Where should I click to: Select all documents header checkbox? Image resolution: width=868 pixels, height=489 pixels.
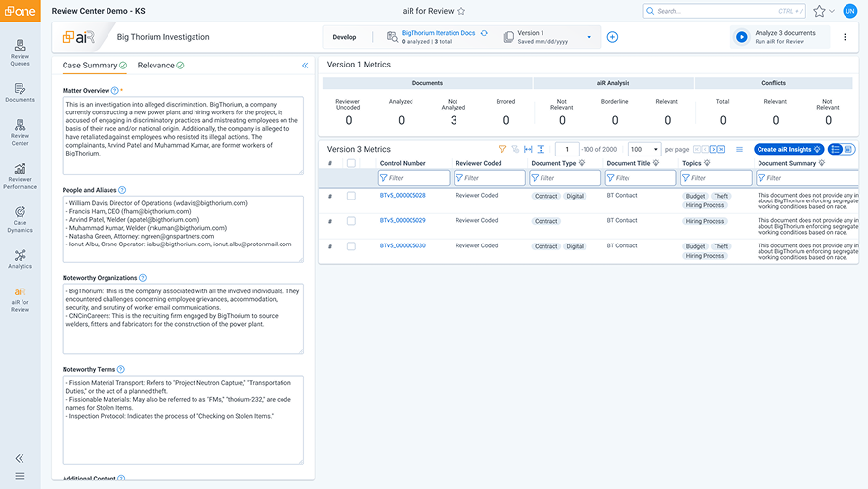coord(351,163)
